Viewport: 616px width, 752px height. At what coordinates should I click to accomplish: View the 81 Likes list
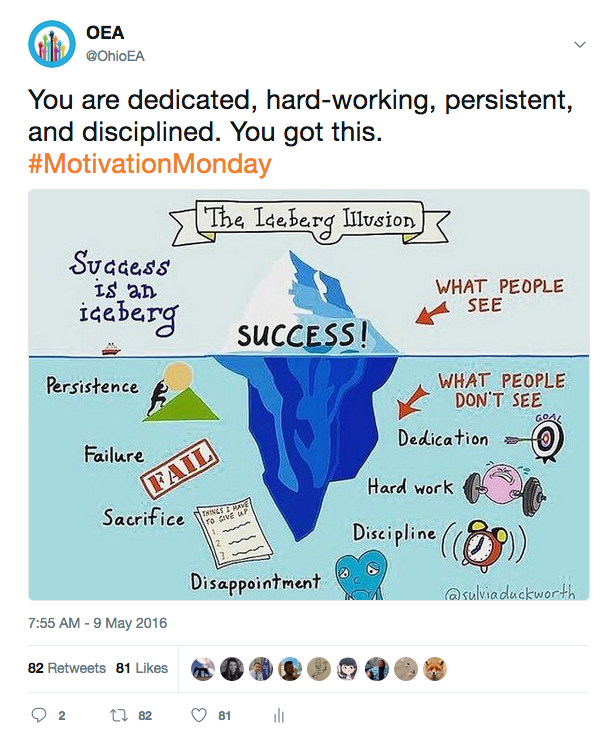click(142, 668)
